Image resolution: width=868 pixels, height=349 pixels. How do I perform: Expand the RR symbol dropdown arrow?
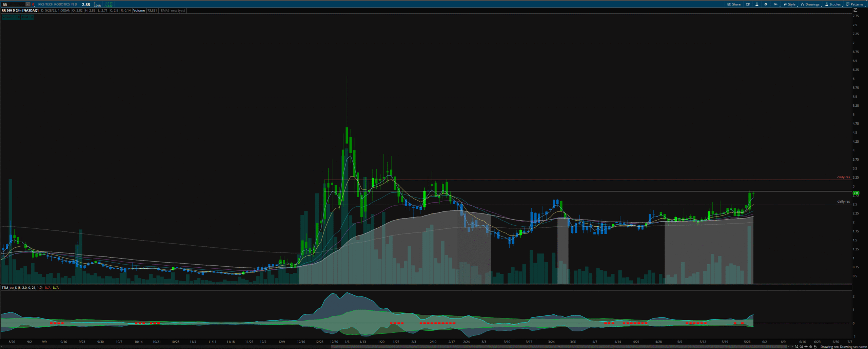[28, 4]
